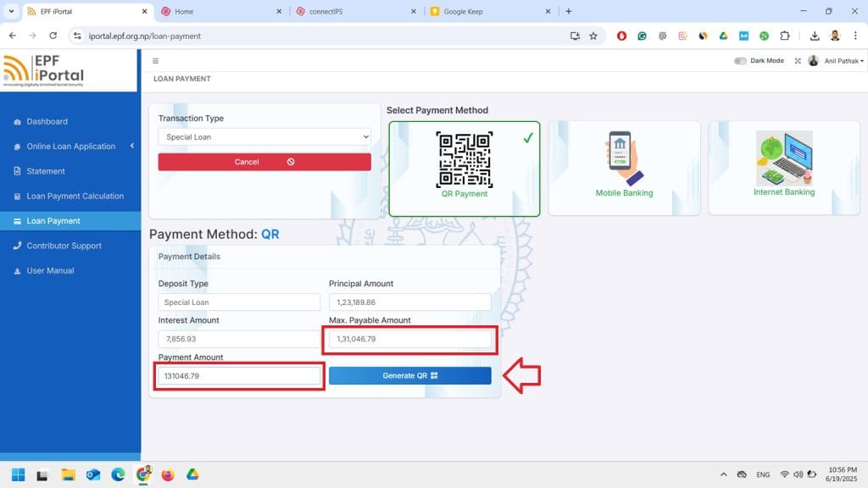The height and width of the screenshot is (488, 868).
Task: Open Outlook from the taskbar
Action: point(93,474)
